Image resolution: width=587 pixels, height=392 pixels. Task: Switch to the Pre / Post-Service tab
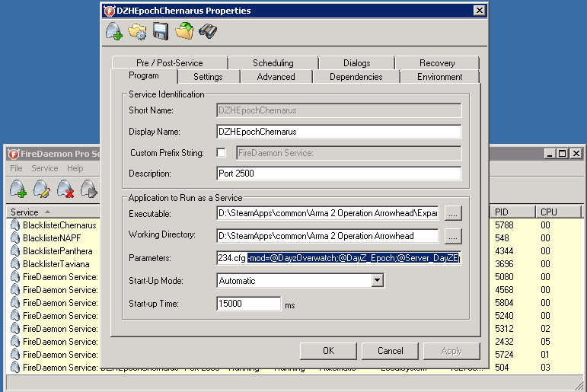[x=170, y=63]
